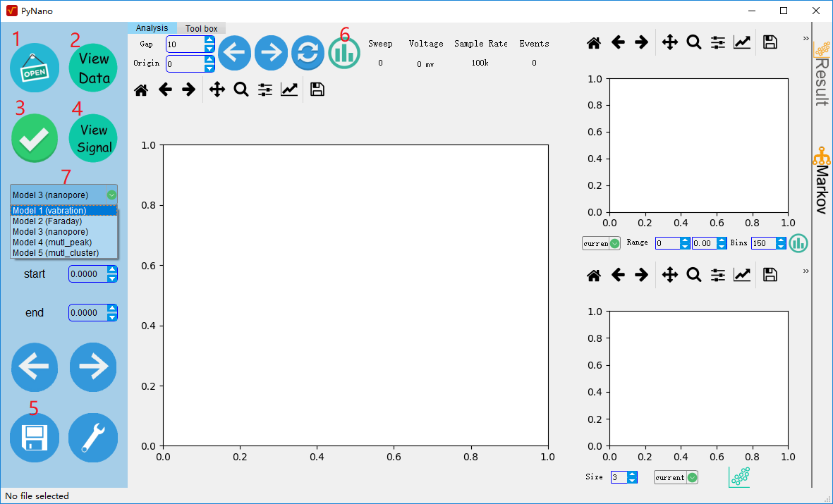Screen dimensions: 833x504
Task: Open Edit axis icon in top-right plot toolbar
Action: click(x=741, y=42)
